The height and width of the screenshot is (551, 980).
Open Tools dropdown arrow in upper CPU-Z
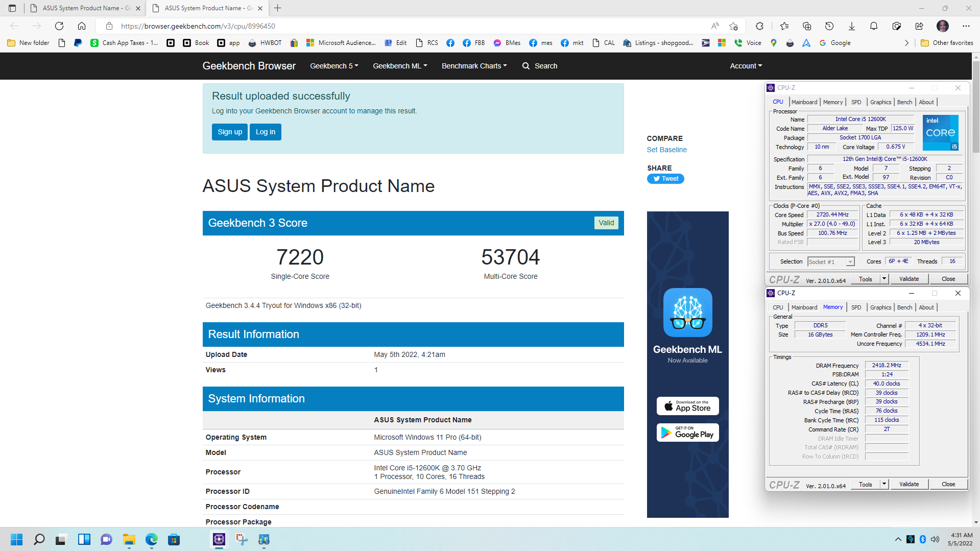click(885, 279)
